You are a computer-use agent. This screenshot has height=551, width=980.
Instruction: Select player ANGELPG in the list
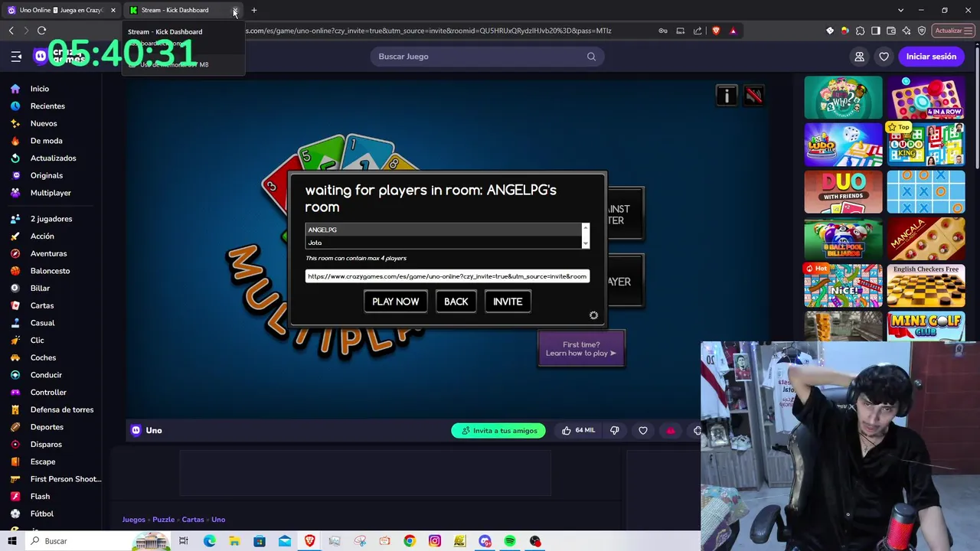tap(443, 230)
